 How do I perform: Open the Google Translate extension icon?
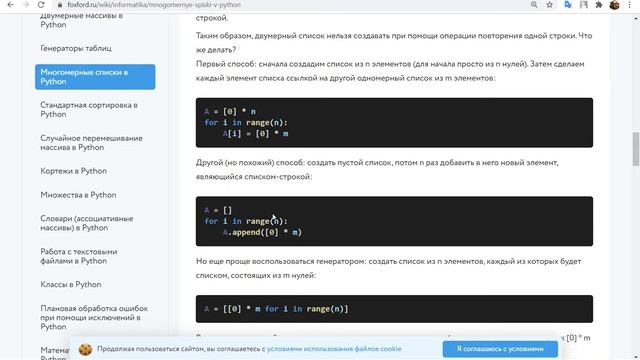pos(568,5)
